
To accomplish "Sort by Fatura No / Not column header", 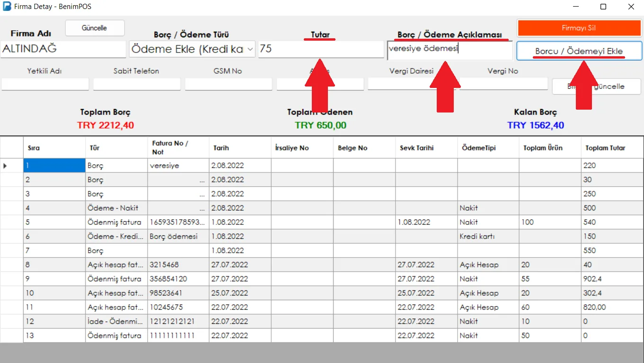I will [178, 148].
